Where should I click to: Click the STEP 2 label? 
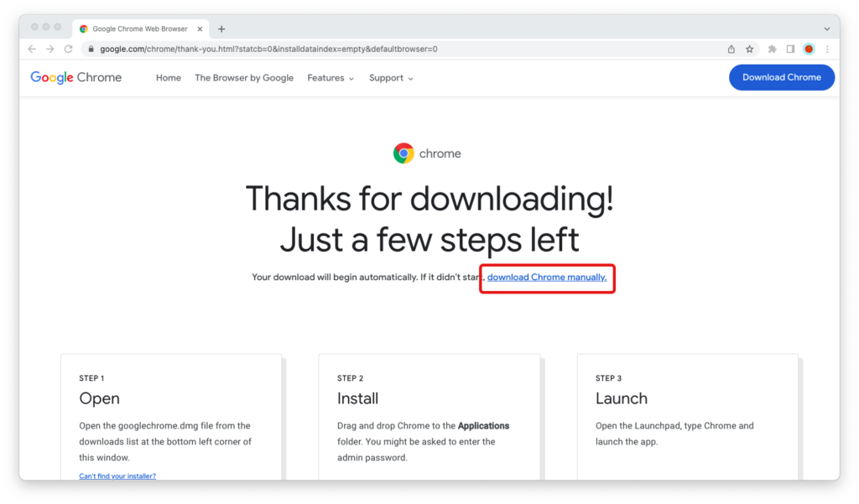(350, 378)
